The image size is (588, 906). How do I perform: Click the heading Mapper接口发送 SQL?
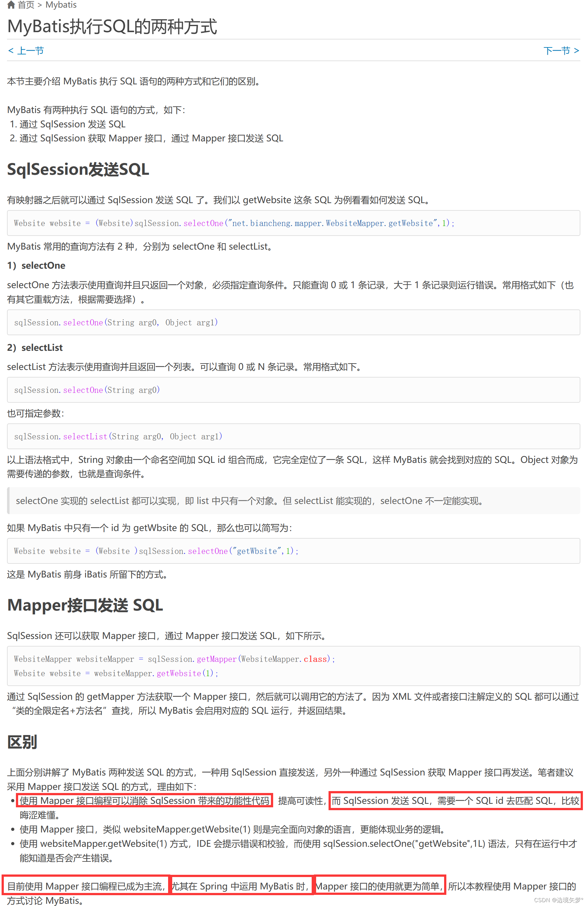[85, 605]
